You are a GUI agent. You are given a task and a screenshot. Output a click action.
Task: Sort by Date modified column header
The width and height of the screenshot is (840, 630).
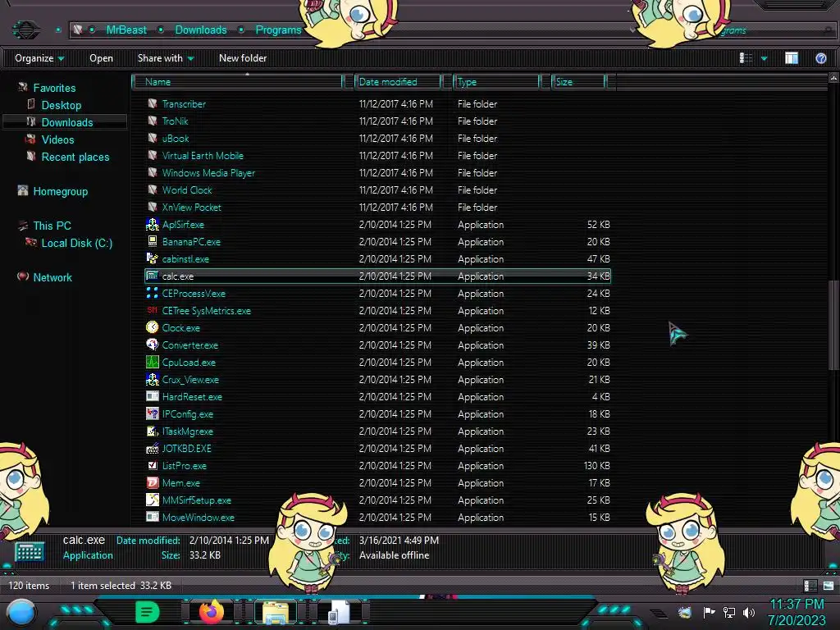pos(399,82)
